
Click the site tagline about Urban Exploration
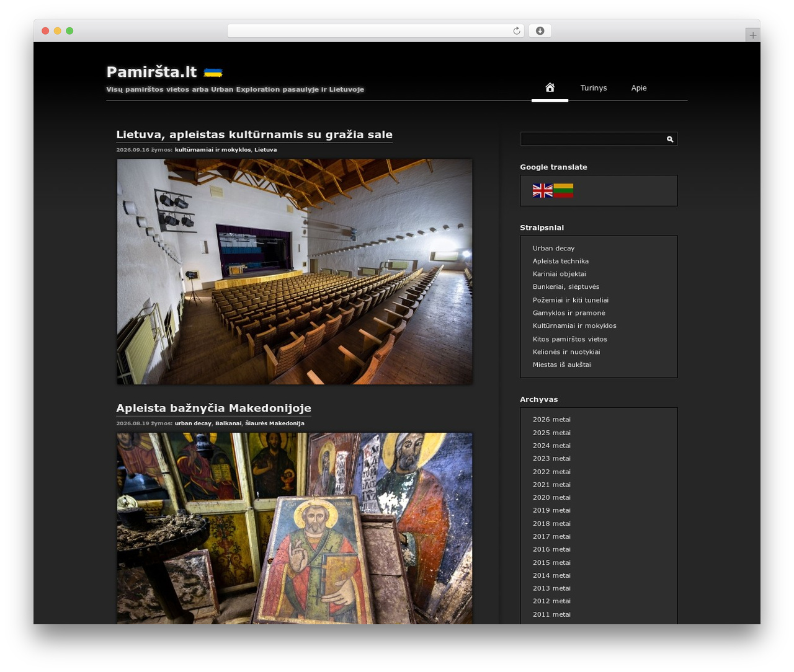click(x=235, y=89)
